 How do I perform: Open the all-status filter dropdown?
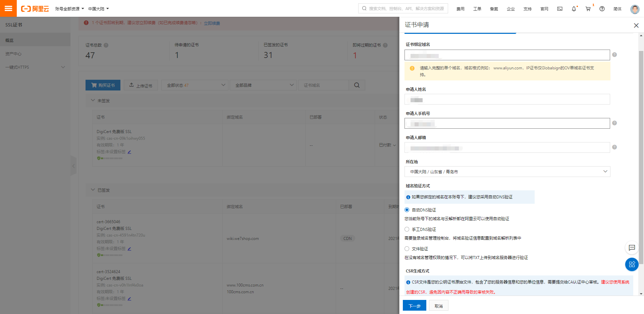(x=195, y=85)
